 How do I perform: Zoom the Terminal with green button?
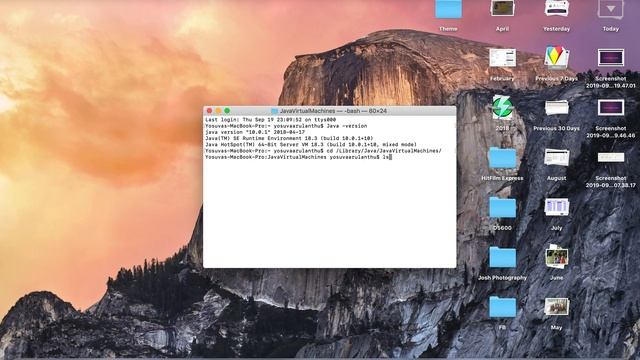[227, 111]
